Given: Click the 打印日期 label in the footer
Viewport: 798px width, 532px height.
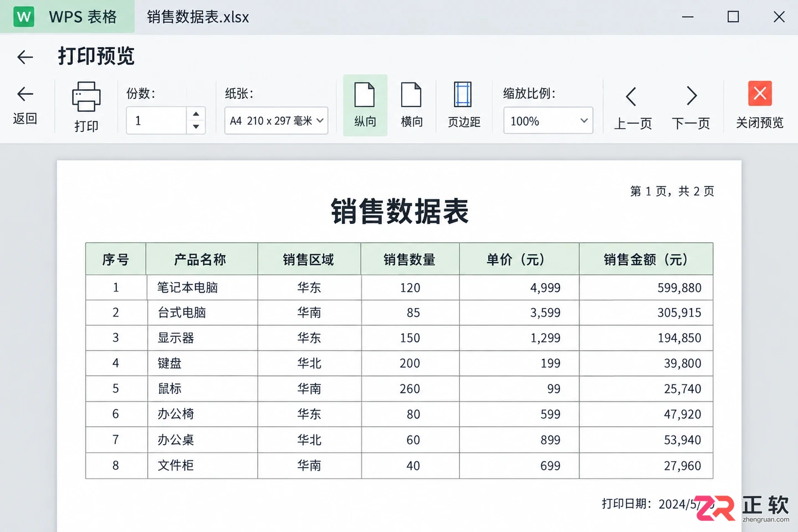Looking at the screenshot, I should click(x=626, y=504).
